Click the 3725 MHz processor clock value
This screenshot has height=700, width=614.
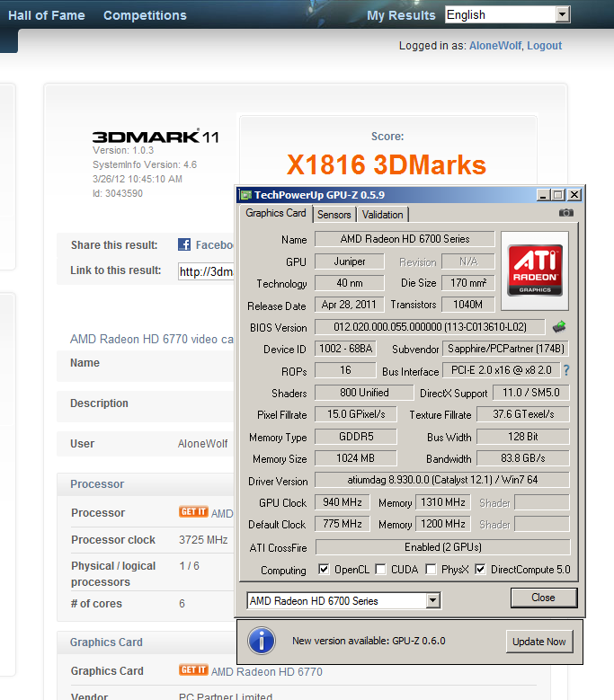(x=203, y=540)
